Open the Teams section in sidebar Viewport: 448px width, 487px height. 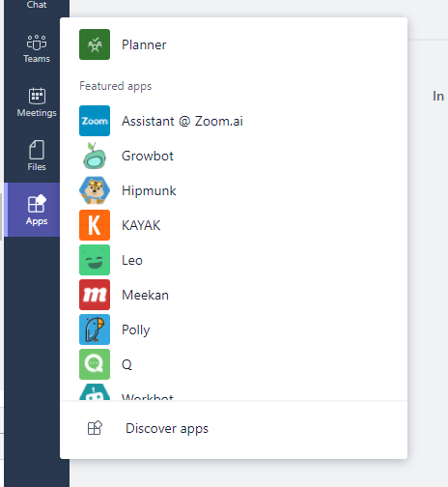pyautogui.click(x=37, y=48)
